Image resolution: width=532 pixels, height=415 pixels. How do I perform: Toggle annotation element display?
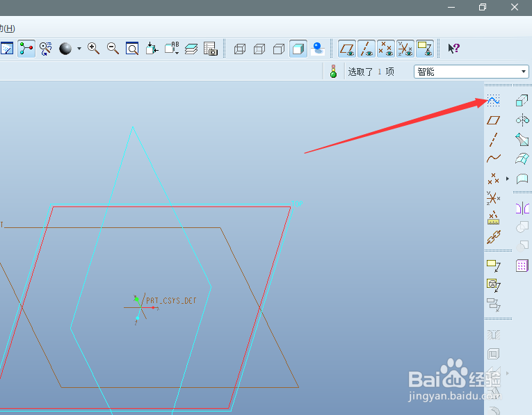425,49
